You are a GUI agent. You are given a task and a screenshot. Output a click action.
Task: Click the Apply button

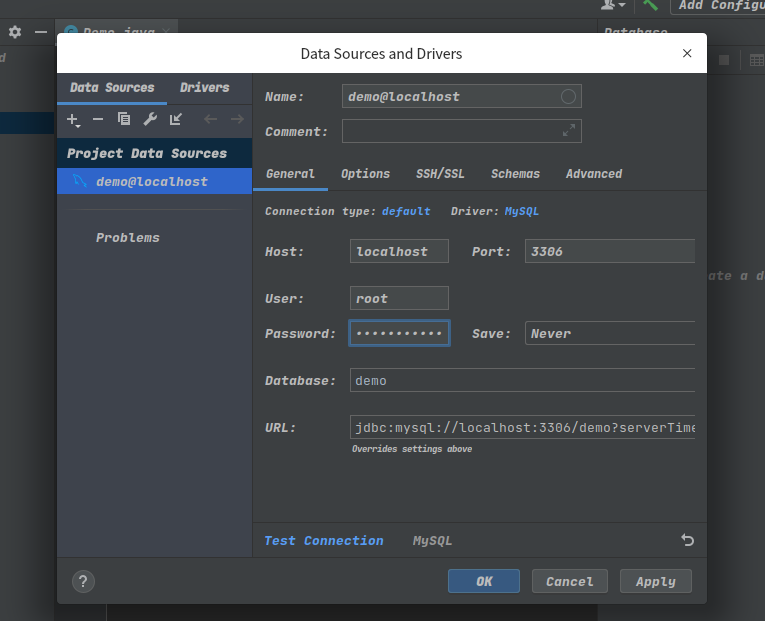(656, 581)
